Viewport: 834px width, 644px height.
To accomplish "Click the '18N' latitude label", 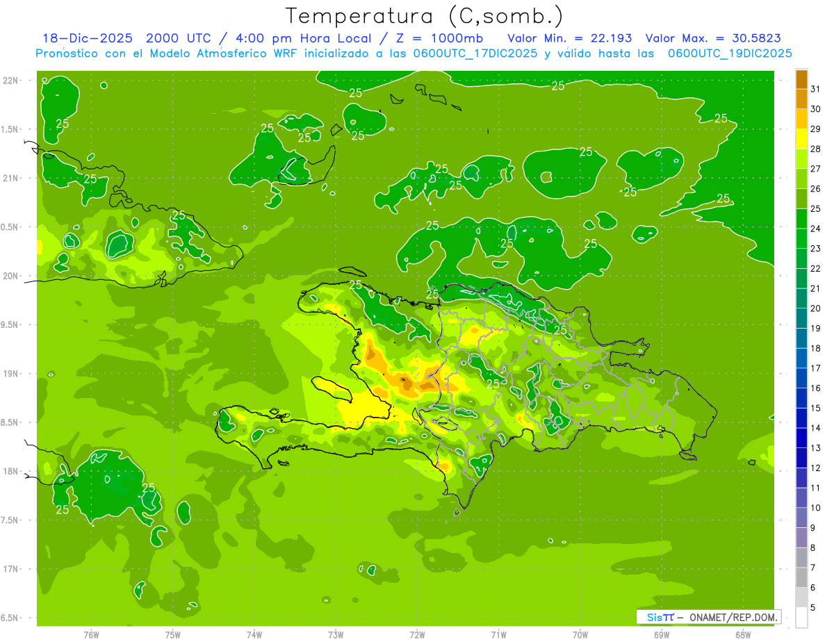I will (x=11, y=471).
